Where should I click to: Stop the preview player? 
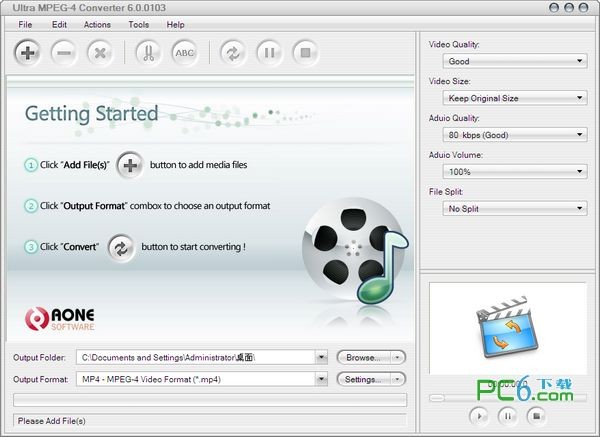pos(536,416)
